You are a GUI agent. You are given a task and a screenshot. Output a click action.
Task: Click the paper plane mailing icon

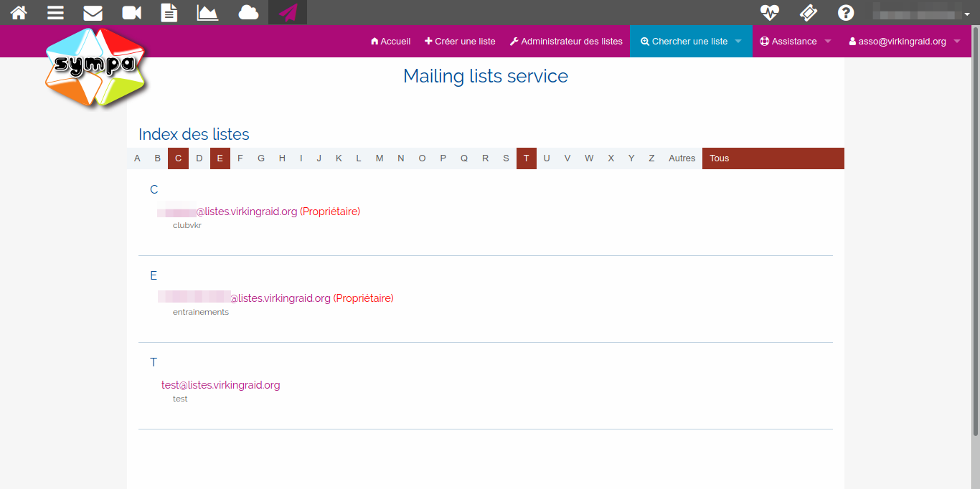point(288,12)
